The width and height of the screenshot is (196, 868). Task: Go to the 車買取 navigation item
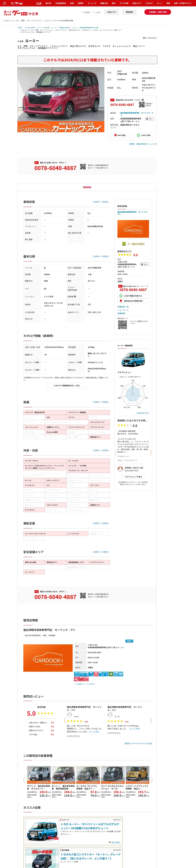[80, 3]
